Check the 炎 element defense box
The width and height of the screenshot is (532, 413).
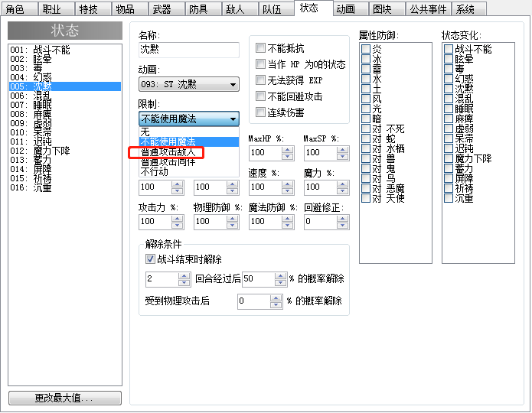click(366, 49)
